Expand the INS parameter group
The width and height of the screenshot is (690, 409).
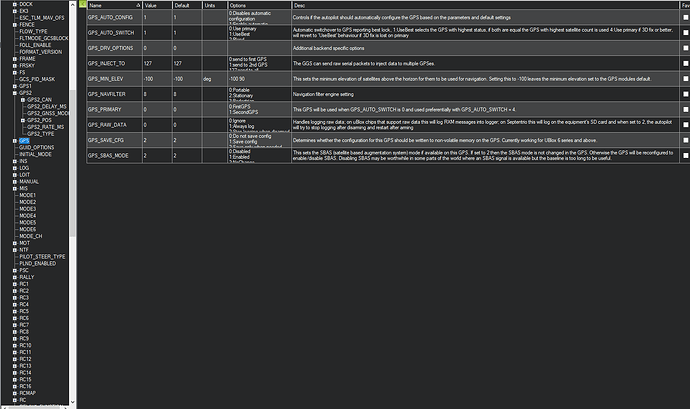15,162
